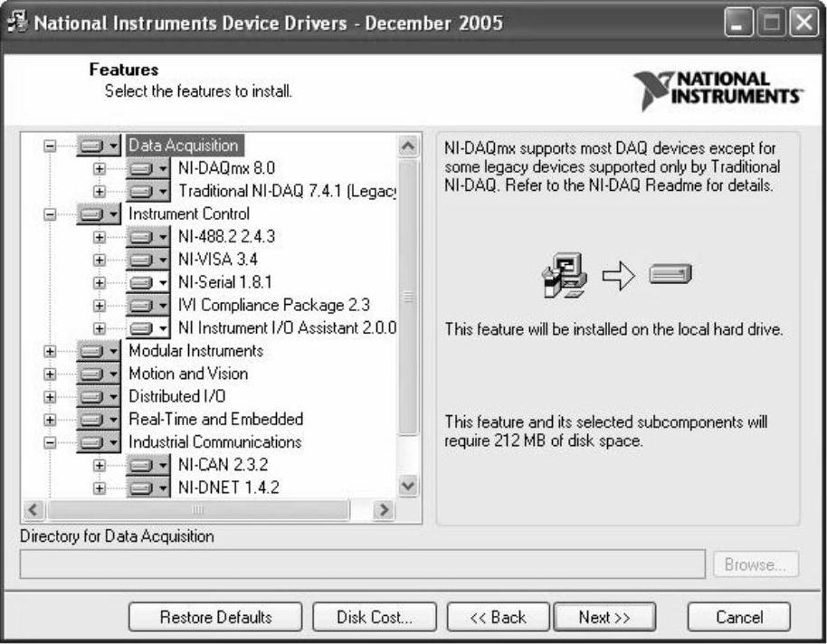Viewport: 827px width, 644px height.
Task: Open install-state icon for Real-Time and Embedded
Action: pyautogui.click(x=99, y=420)
